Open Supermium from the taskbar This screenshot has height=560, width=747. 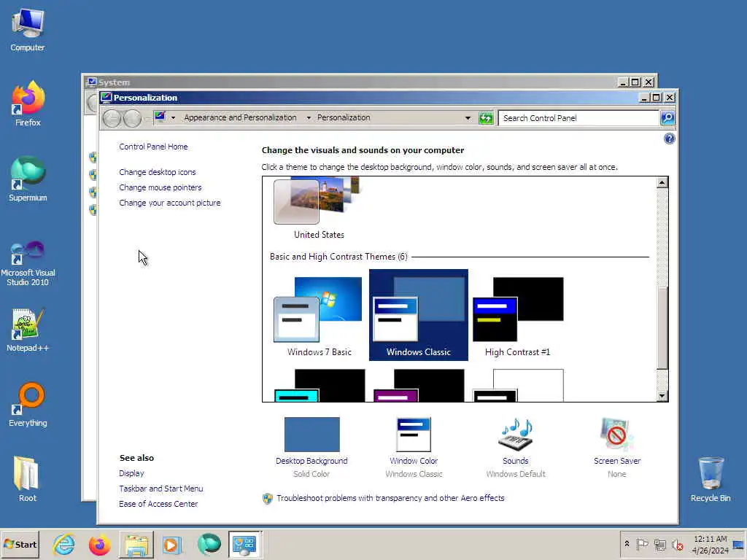209,544
